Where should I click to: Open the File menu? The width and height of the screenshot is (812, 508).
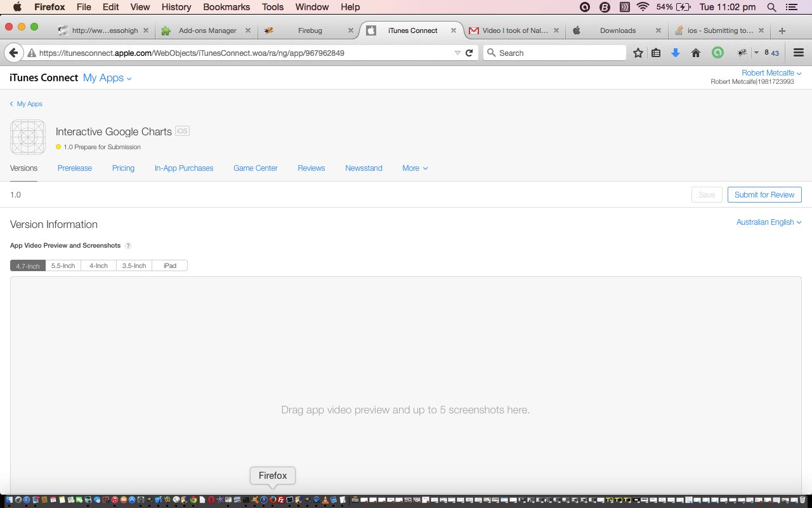84,7
